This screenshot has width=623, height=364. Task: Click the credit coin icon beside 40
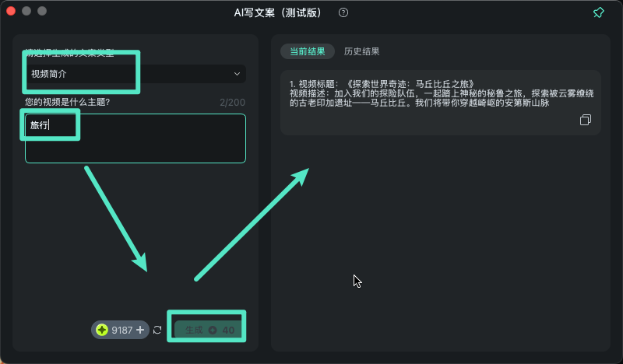(x=213, y=331)
